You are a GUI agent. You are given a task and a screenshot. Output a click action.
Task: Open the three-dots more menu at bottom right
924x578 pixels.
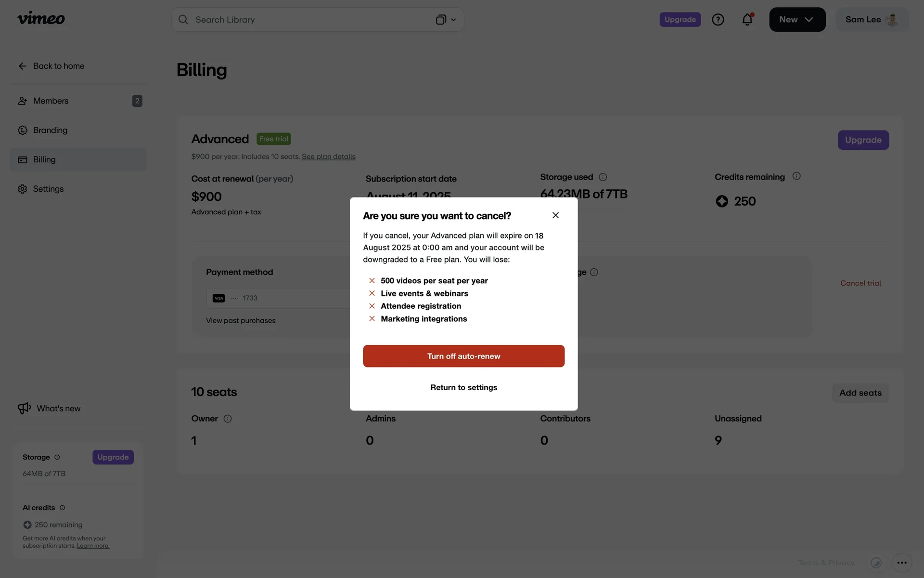coord(901,563)
